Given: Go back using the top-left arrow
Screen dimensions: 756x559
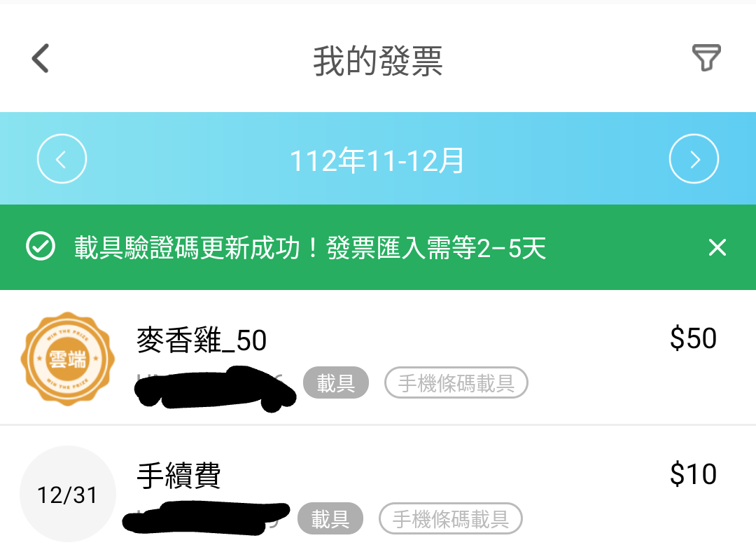Looking at the screenshot, I should click(41, 58).
